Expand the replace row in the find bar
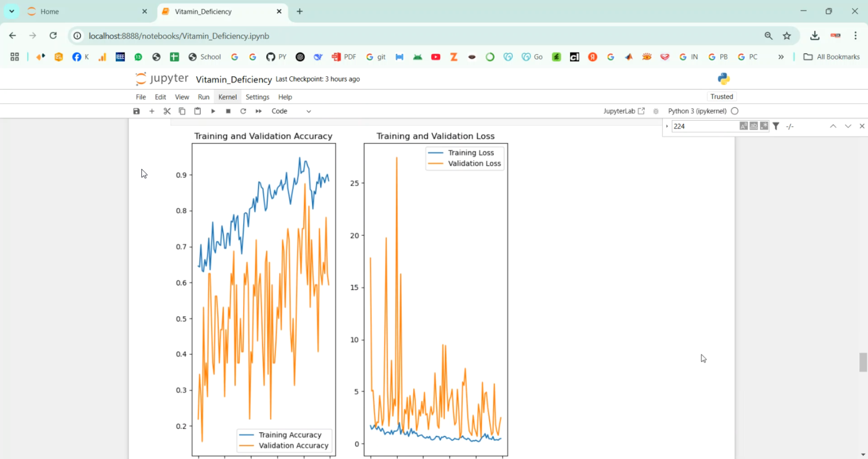868x459 pixels. click(x=667, y=126)
